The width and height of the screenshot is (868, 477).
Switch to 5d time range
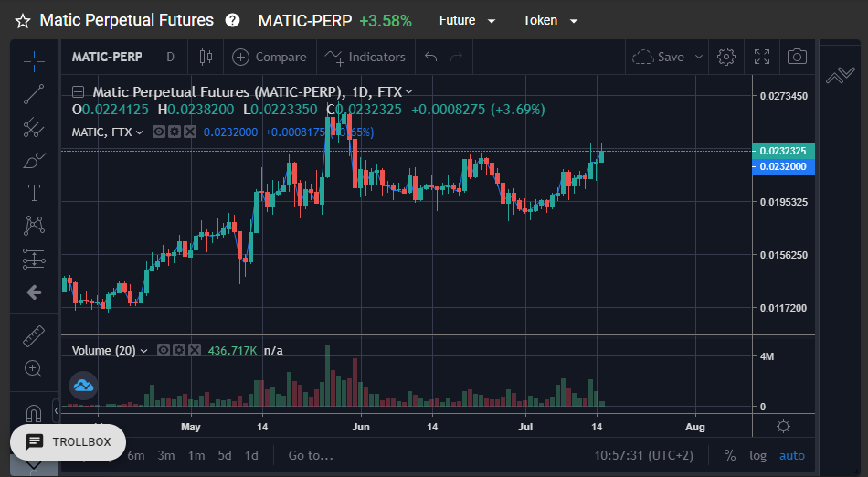click(224, 455)
